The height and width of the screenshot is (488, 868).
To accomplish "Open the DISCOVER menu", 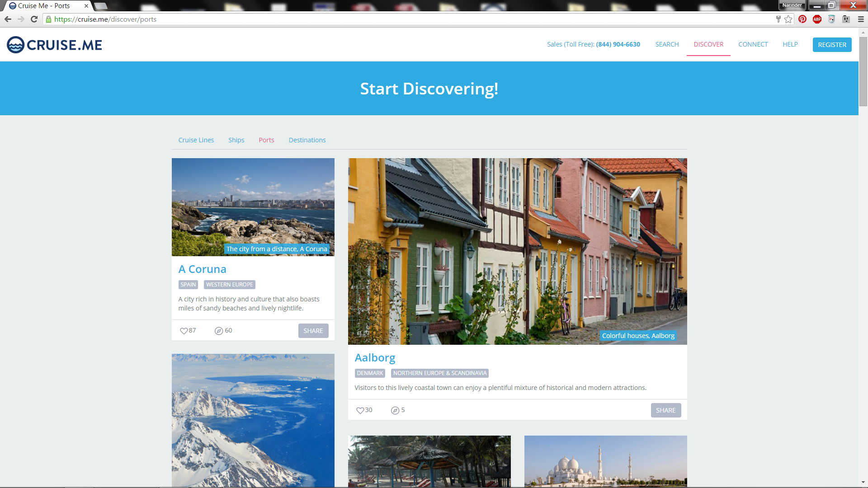I will (708, 44).
